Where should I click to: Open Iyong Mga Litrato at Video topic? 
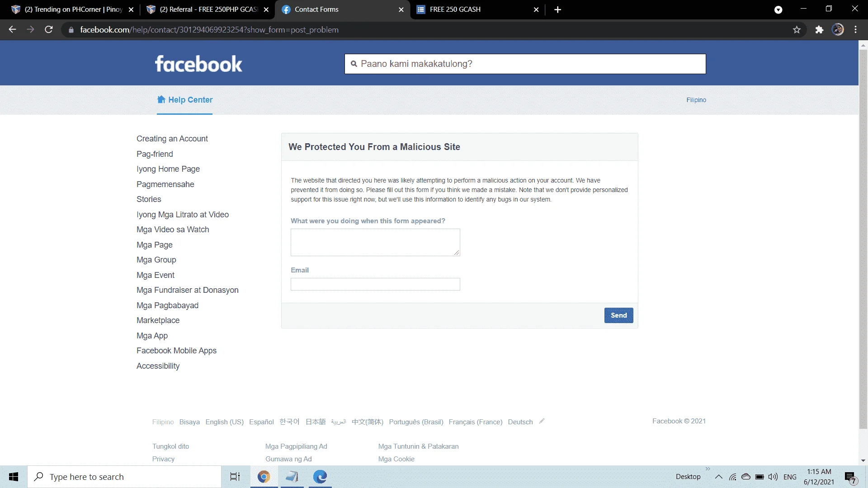[183, 215]
